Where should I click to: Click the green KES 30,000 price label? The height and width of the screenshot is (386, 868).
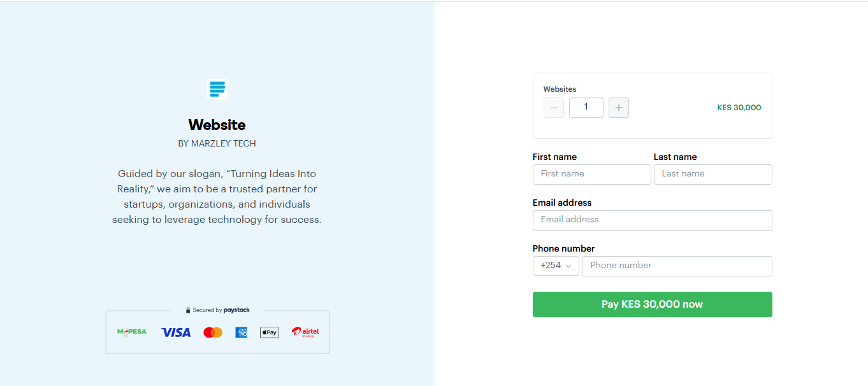pos(739,108)
